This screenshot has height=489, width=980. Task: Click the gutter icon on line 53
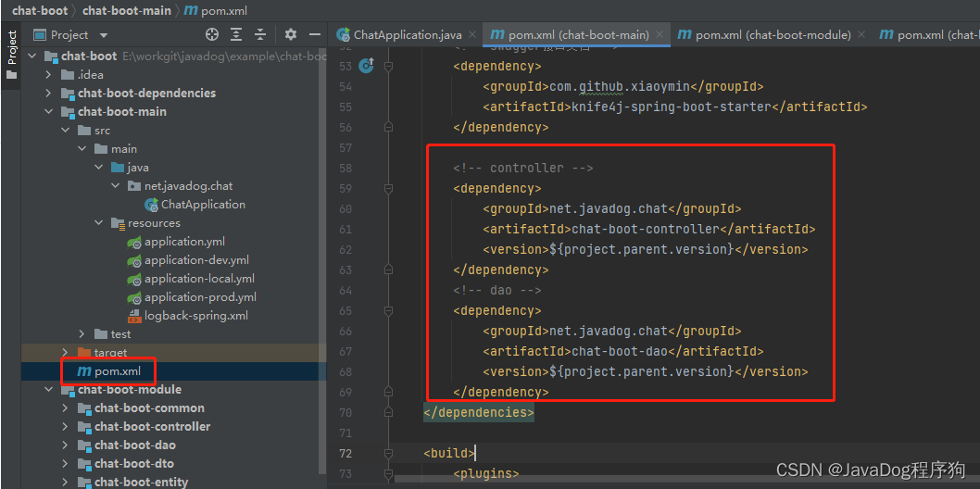click(x=366, y=66)
